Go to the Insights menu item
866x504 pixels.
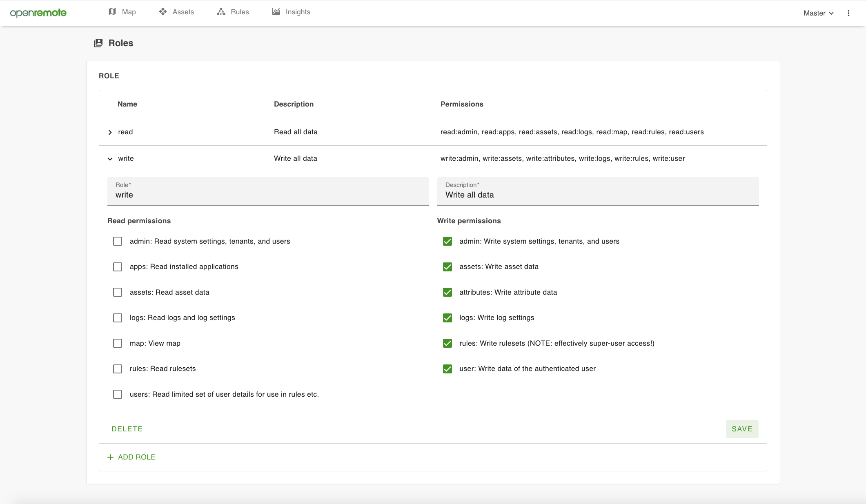298,12
